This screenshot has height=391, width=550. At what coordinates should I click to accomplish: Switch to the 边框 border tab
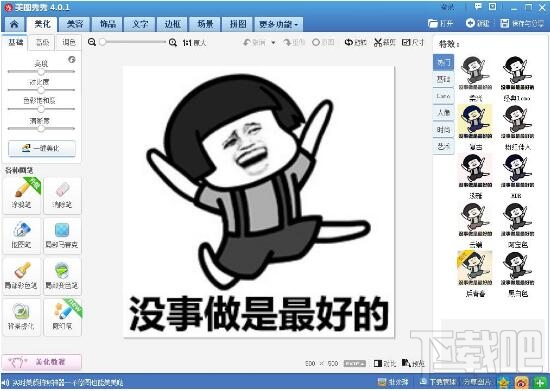coord(172,24)
